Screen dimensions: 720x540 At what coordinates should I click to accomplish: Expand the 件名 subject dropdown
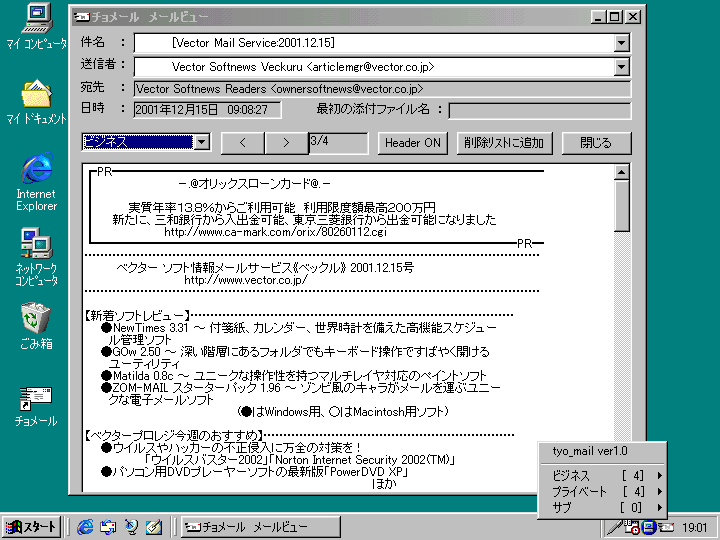click(x=621, y=43)
